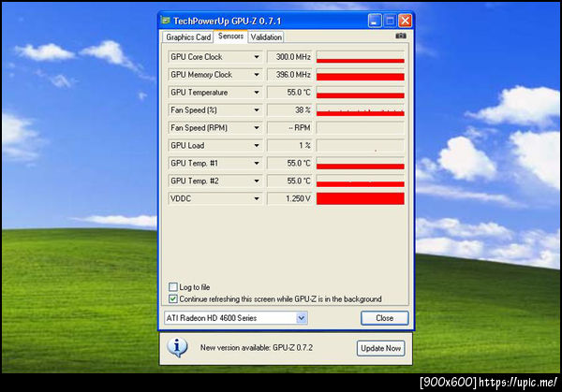Click the 300.0 MHz core clock value
This screenshot has width=562, height=392.
(x=290, y=57)
